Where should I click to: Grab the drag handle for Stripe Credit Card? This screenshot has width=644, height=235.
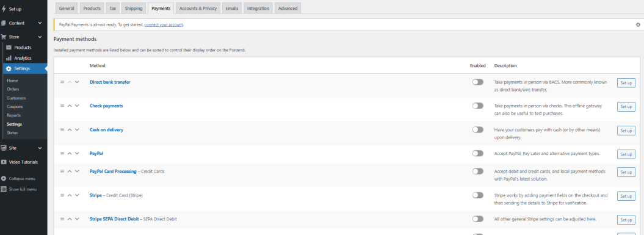(x=62, y=195)
